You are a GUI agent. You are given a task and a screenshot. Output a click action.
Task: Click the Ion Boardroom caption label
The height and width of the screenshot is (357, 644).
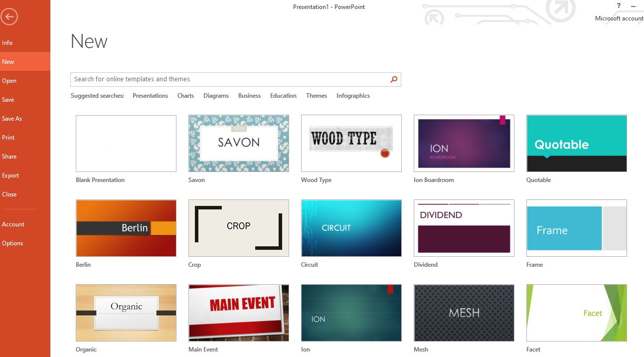point(434,180)
